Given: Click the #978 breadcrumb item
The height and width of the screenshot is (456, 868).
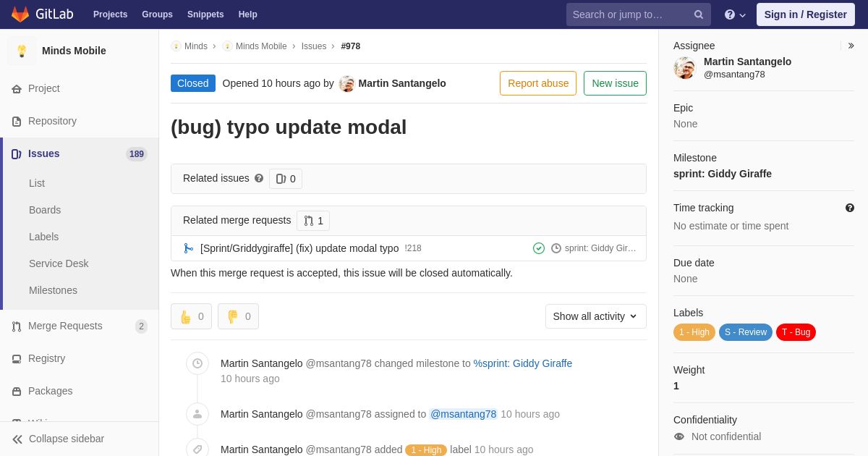Looking at the screenshot, I should click(x=351, y=46).
